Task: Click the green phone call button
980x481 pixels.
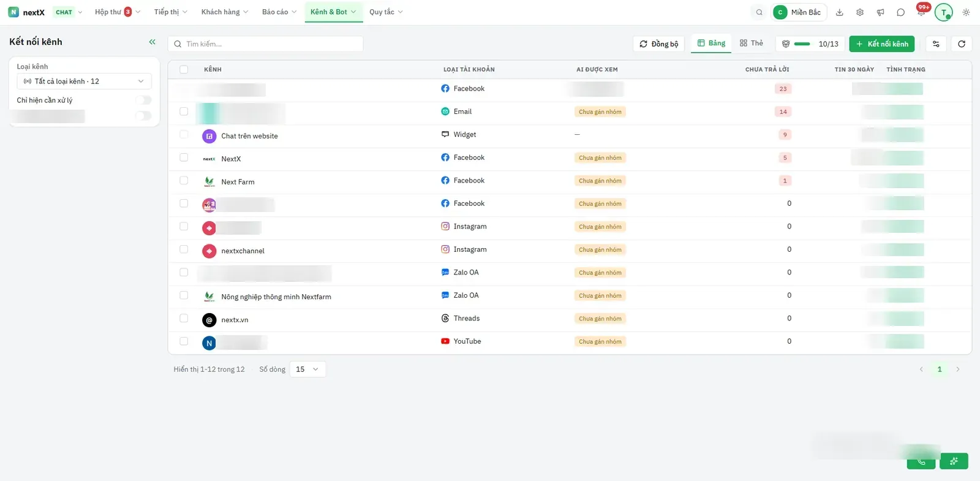Action: click(921, 461)
